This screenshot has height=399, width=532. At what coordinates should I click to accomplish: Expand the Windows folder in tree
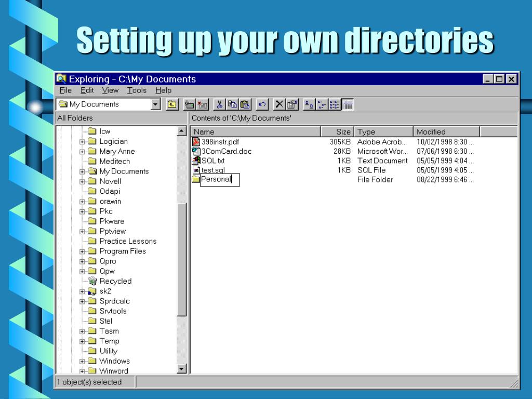(82, 361)
